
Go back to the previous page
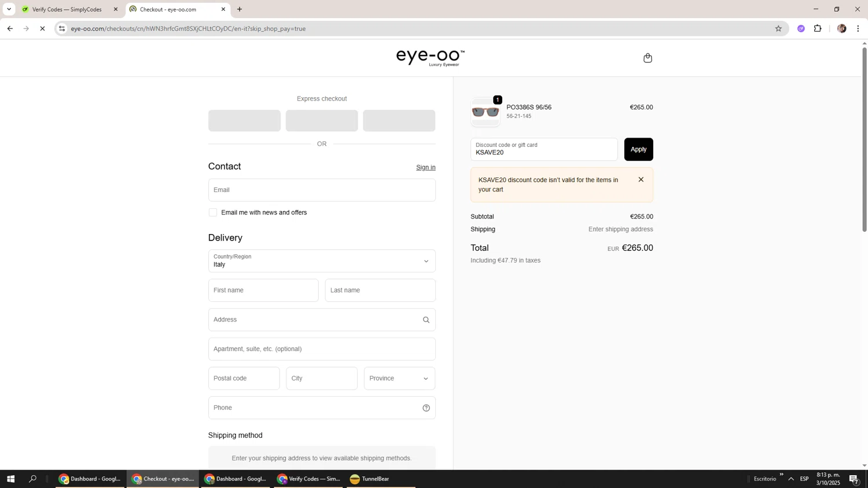[10, 28]
